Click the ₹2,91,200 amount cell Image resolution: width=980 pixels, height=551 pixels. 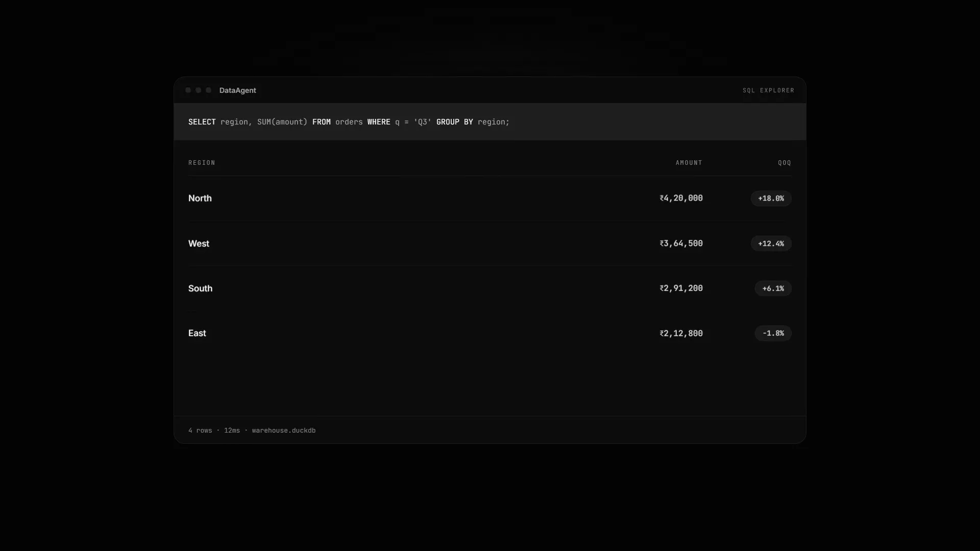(681, 288)
